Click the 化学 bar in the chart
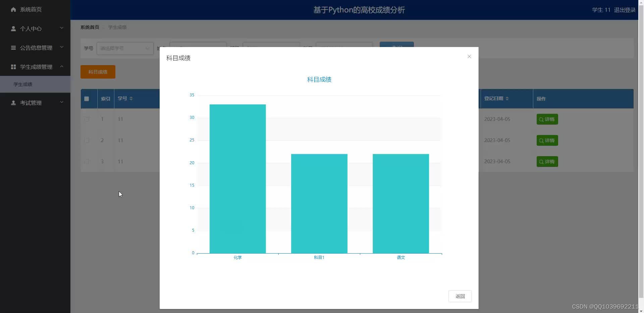The image size is (644, 313). (x=237, y=178)
